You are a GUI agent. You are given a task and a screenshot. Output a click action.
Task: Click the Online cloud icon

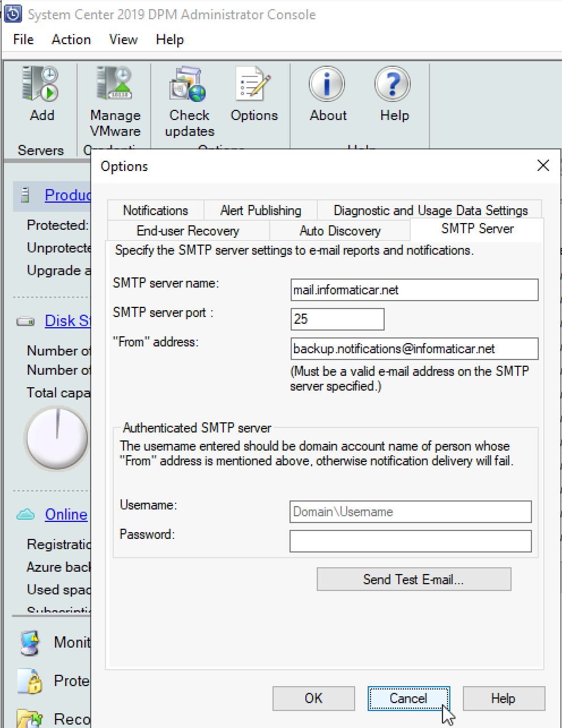click(25, 515)
